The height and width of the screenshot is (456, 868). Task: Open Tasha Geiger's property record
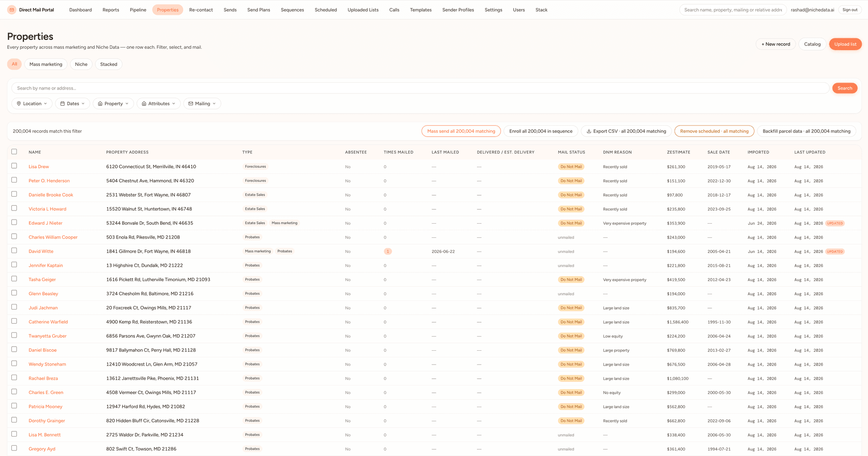42,280
